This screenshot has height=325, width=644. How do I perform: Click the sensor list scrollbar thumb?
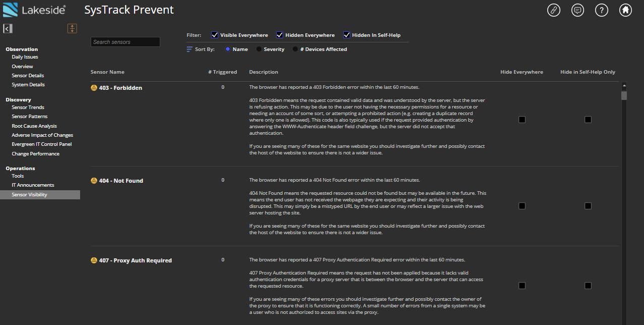click(624, 95)
